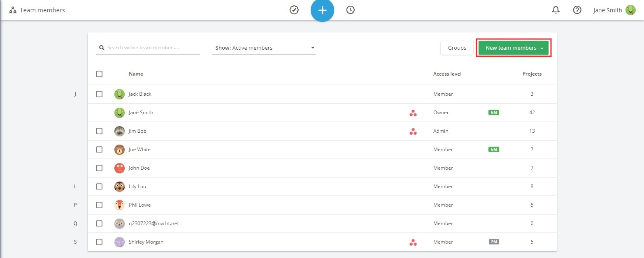Check the box for Jack Black
The image size is (644, 258).
pos(99,94)
